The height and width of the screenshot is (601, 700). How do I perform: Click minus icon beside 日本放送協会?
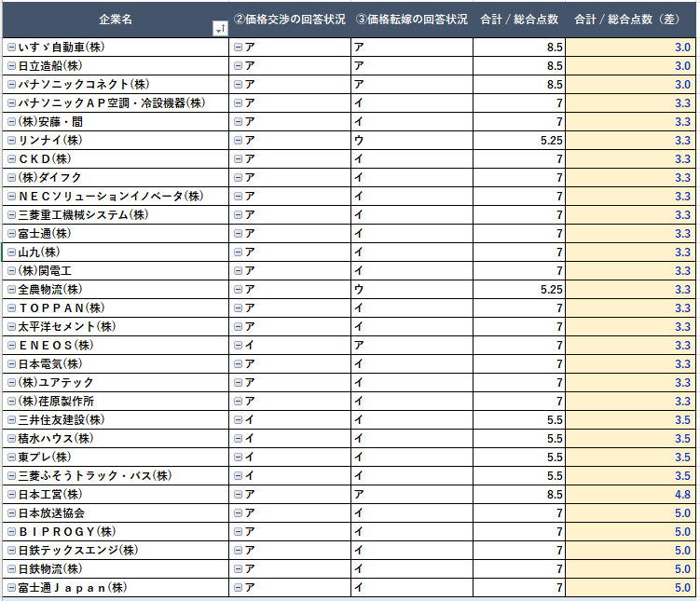coord(11,513)
